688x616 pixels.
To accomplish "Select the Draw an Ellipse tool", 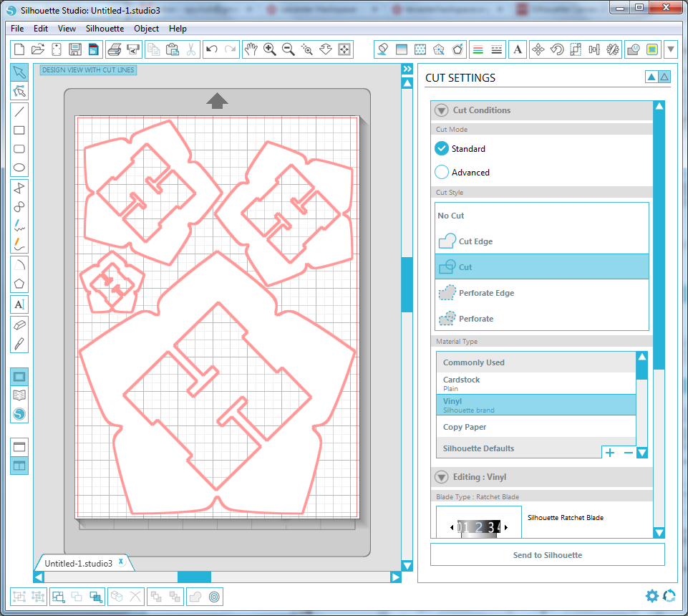I will point(19,168).
